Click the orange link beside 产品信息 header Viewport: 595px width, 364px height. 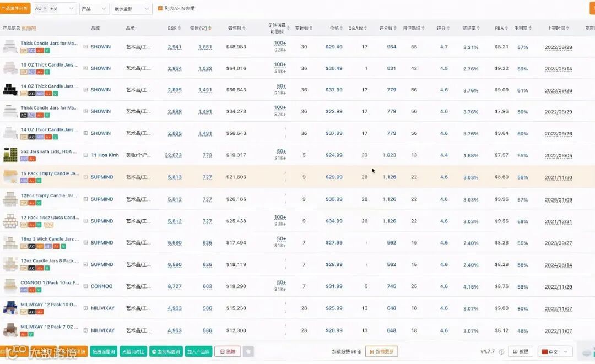(x=29, y=29)
